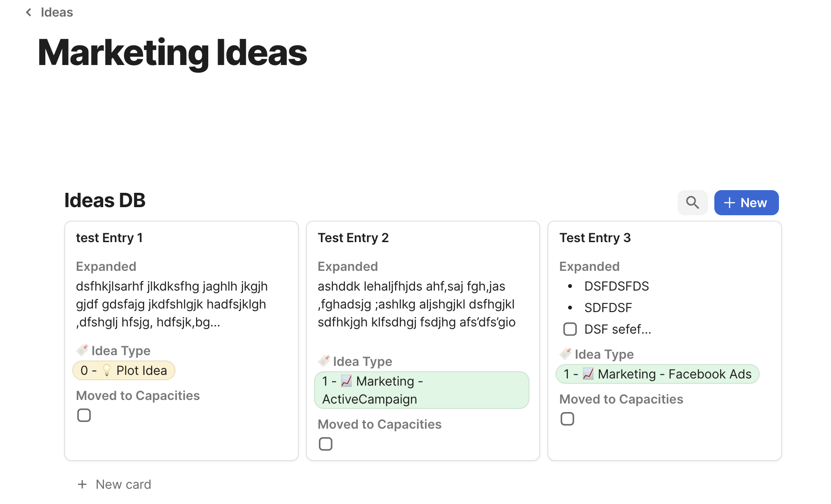831x504 pixels.
Task: Click the blue New button
Action: point(746,203)
